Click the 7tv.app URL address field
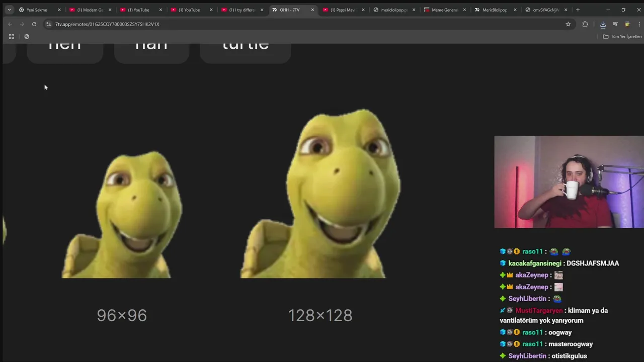The image size is (644, 362). [302, 24]
